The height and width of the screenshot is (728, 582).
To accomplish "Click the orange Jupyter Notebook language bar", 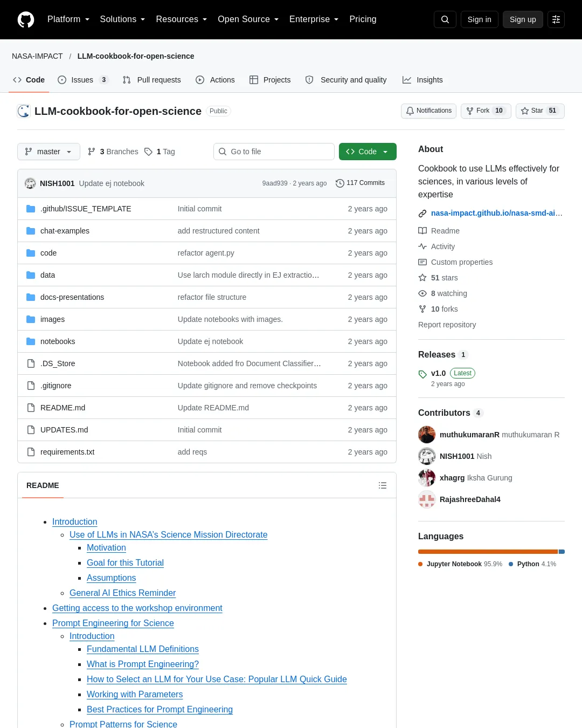I will [x=488, y=552].
